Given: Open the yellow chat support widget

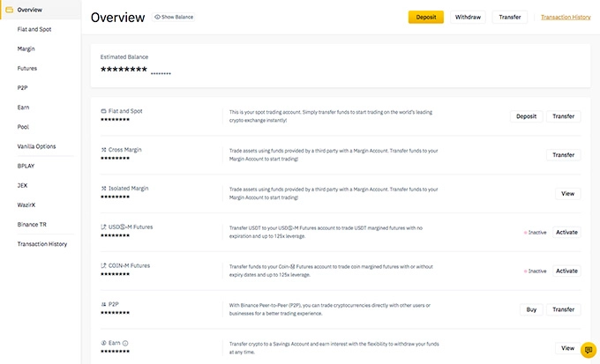Looking at the screenshot, I should coord(589,350).
